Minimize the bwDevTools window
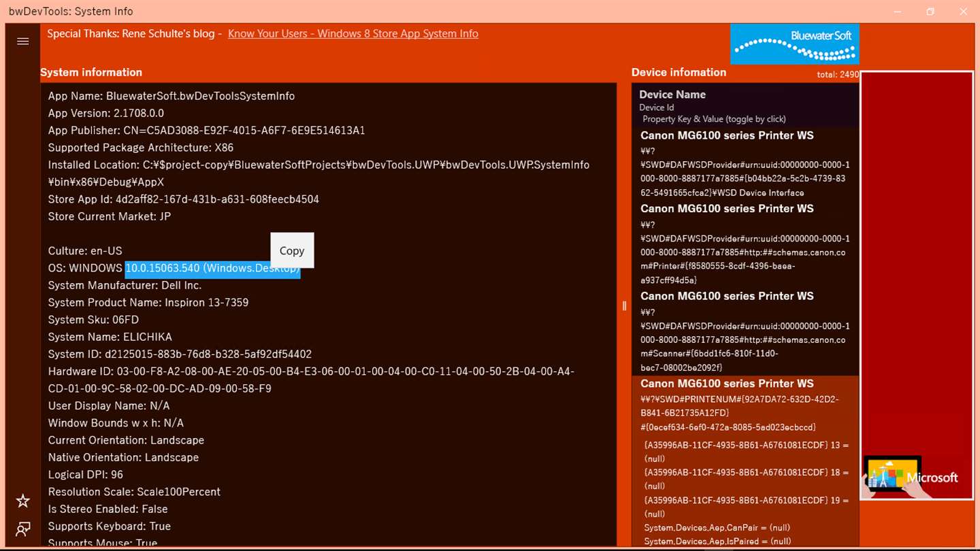980x551 pixels. (898, 12)
